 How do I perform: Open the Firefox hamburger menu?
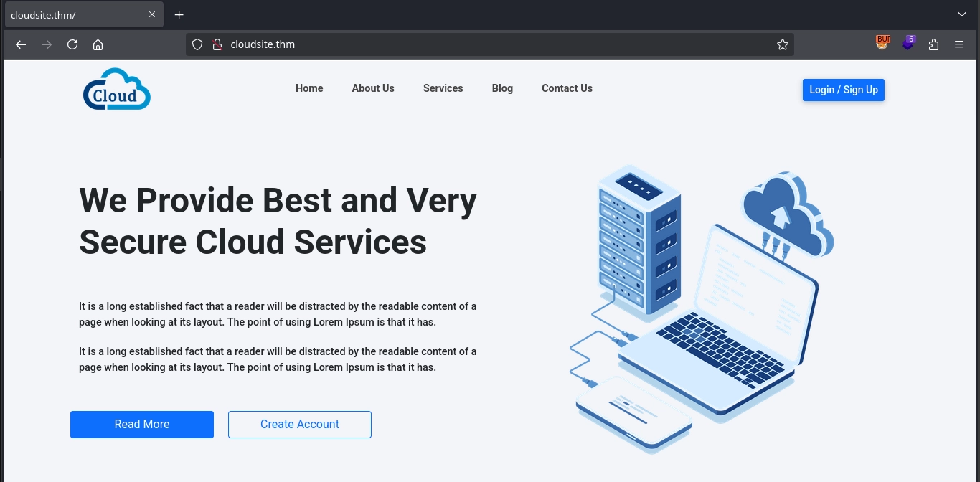click(x=959, y=44)
